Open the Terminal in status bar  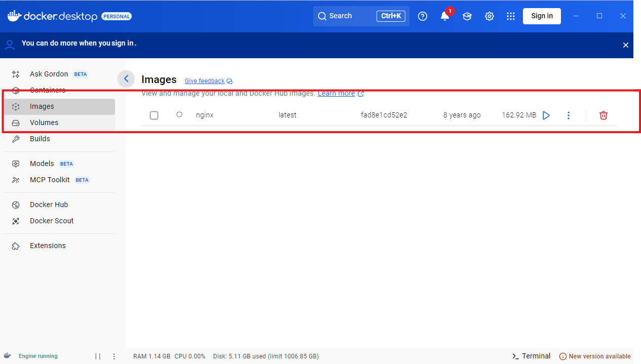click(x=531, y=356)
